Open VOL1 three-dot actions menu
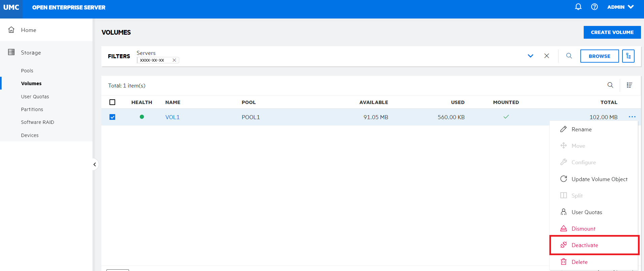This screenshot has height=271, width=644. pyautogui.click(x=632, y=117)
